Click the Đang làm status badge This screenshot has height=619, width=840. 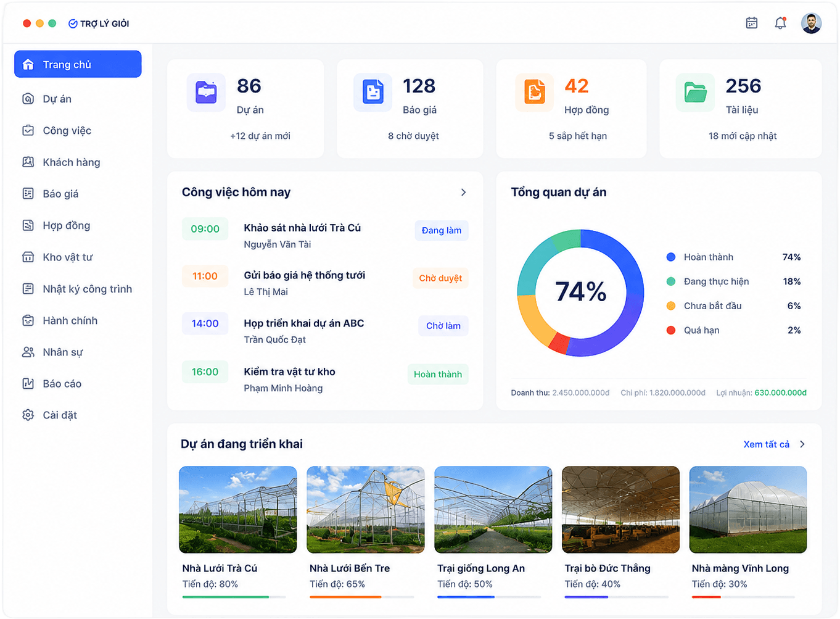coord(442,230)
